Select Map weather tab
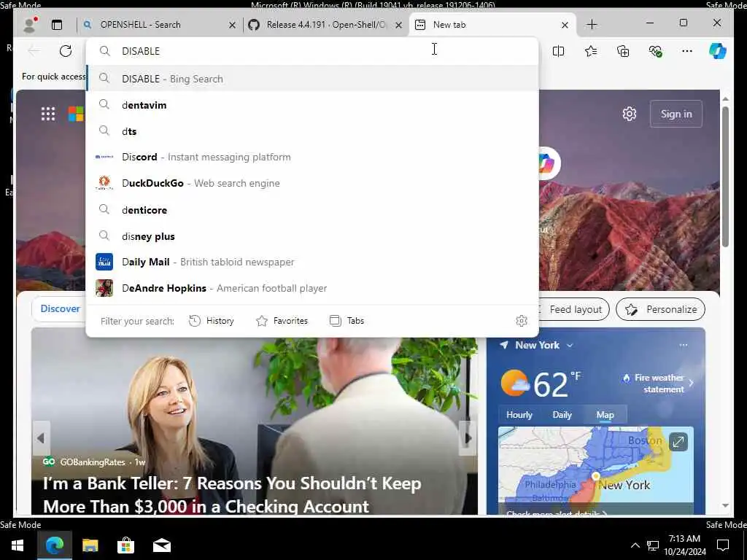This screenshot has width=747, height=560. tap(605, 415)
